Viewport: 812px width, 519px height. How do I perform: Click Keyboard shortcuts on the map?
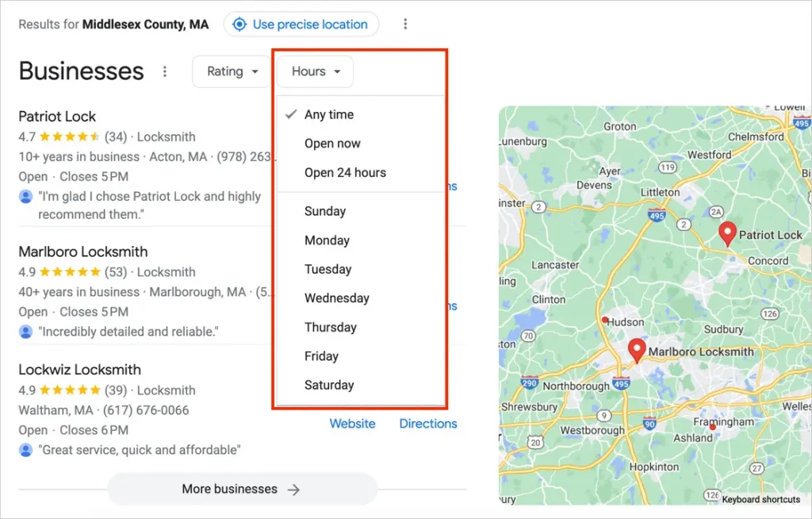point(760,499)
